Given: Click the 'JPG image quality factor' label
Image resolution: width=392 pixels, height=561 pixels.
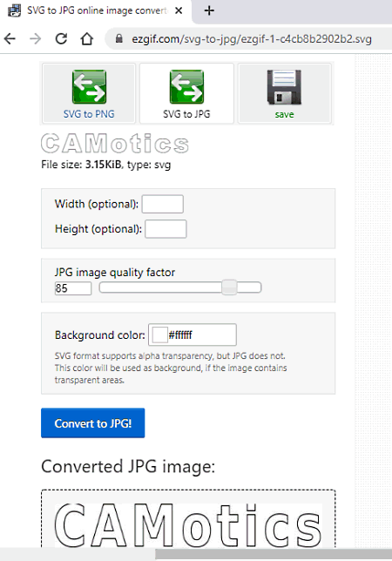Looking at the screenshot, I should (115, 273).
